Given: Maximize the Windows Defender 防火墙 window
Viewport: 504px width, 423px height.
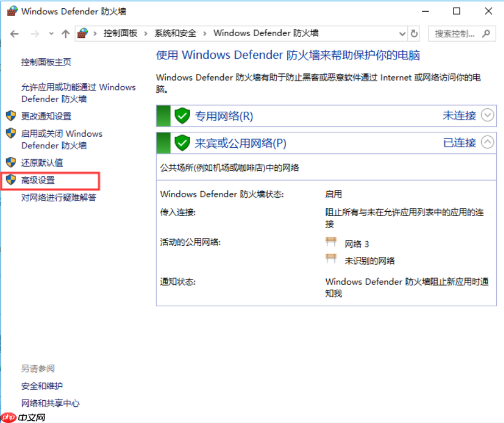Looking at the screenshot, I should coord(456,11).
